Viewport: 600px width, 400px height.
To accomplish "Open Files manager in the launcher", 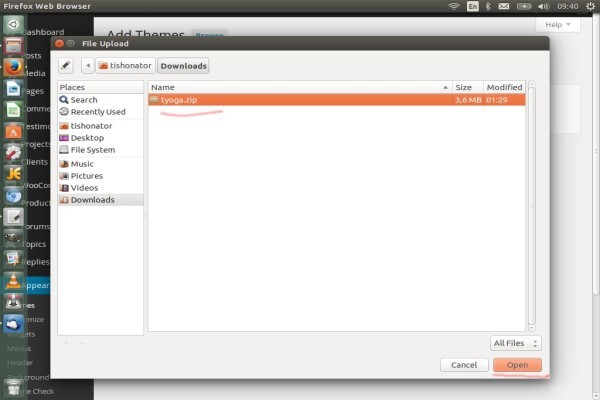I will [13, 46].
